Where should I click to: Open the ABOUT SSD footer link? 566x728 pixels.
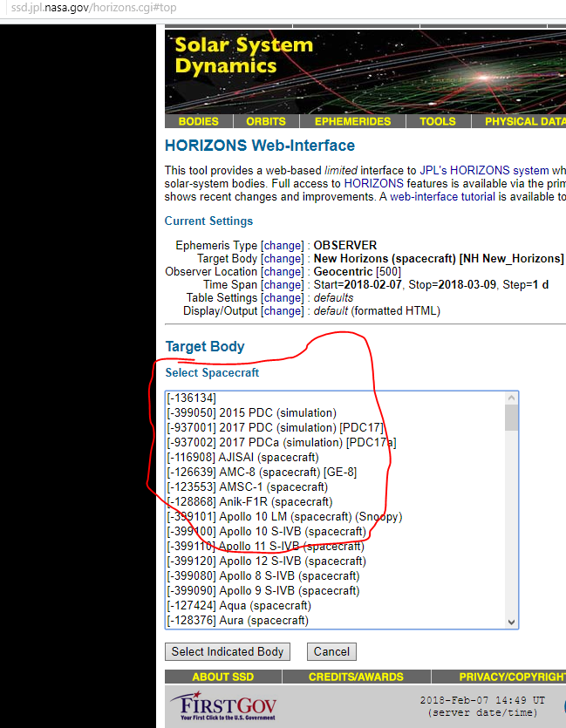click(x=223, y=677)
